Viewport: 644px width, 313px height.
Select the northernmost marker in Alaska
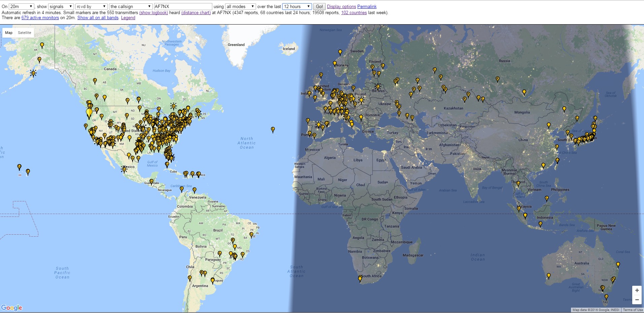pos(42,45)
